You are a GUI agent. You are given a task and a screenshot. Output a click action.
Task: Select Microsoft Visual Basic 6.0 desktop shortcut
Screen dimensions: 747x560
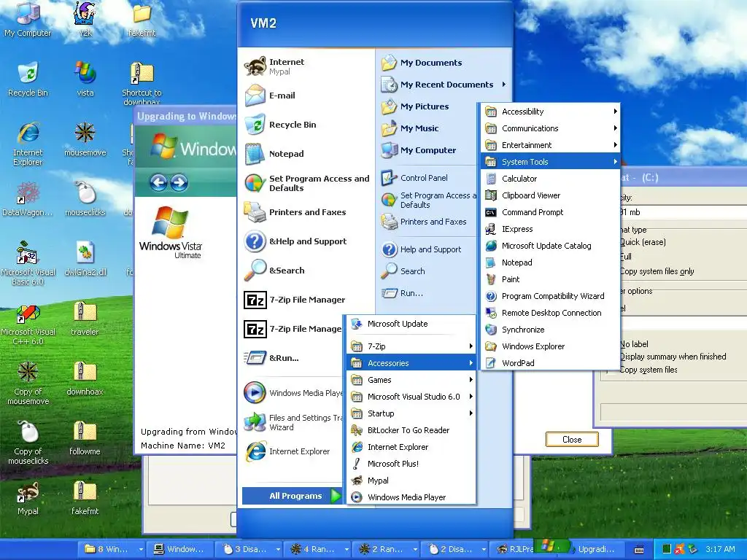pyautogui.click(x=28, y=263)
